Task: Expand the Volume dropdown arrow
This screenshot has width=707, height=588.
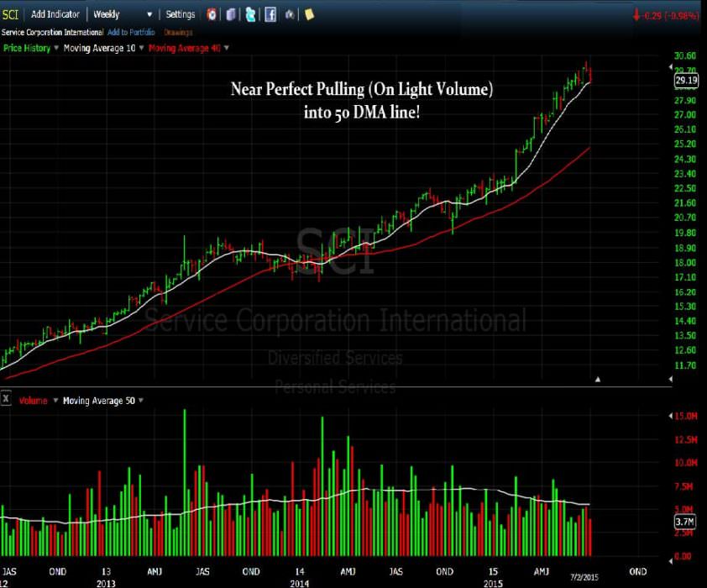Action: click(x=55, y=401)
